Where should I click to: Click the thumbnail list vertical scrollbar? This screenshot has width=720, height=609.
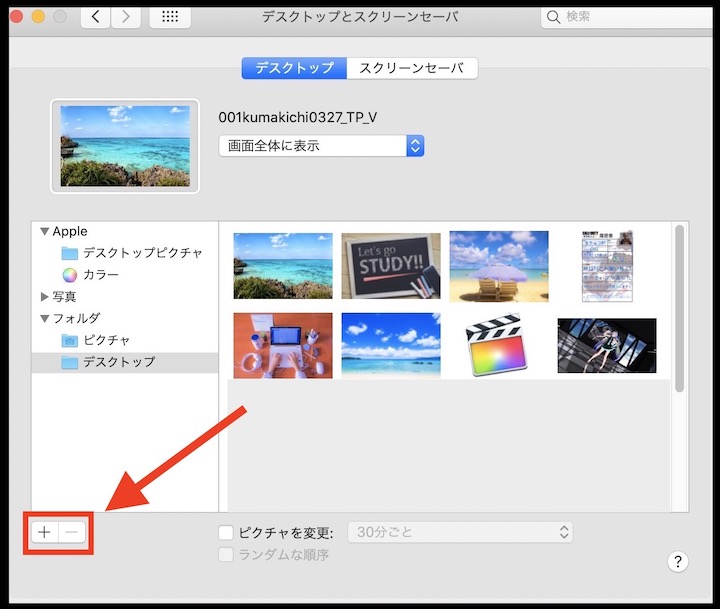pyautogui.click(x=680, y=309)
